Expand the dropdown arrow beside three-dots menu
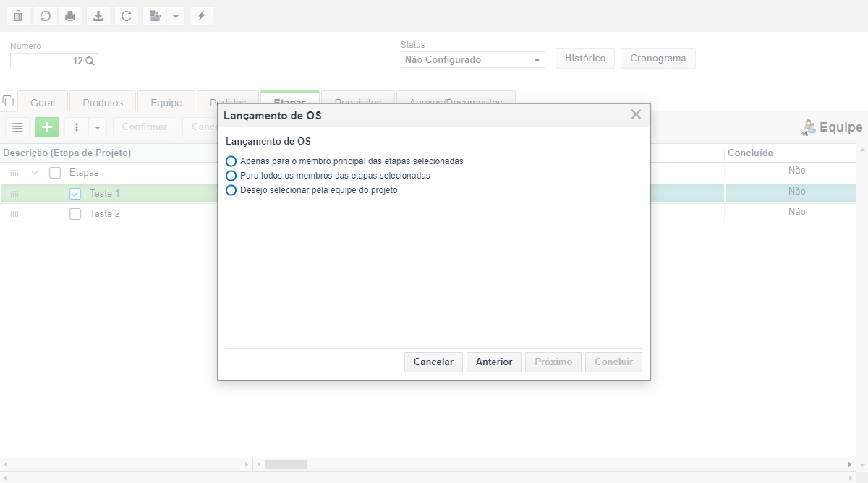Image resolution: width=868 pixels, height=483 pixels. point(98,127)
